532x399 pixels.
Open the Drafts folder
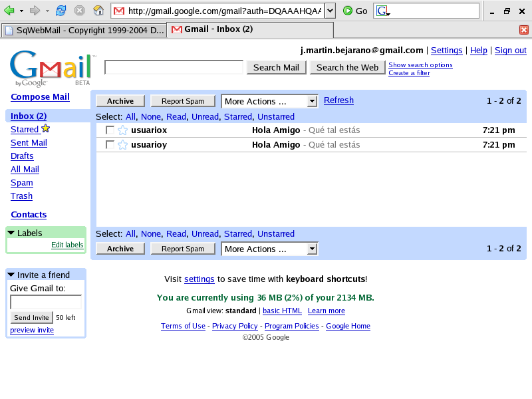coord(22,156)
